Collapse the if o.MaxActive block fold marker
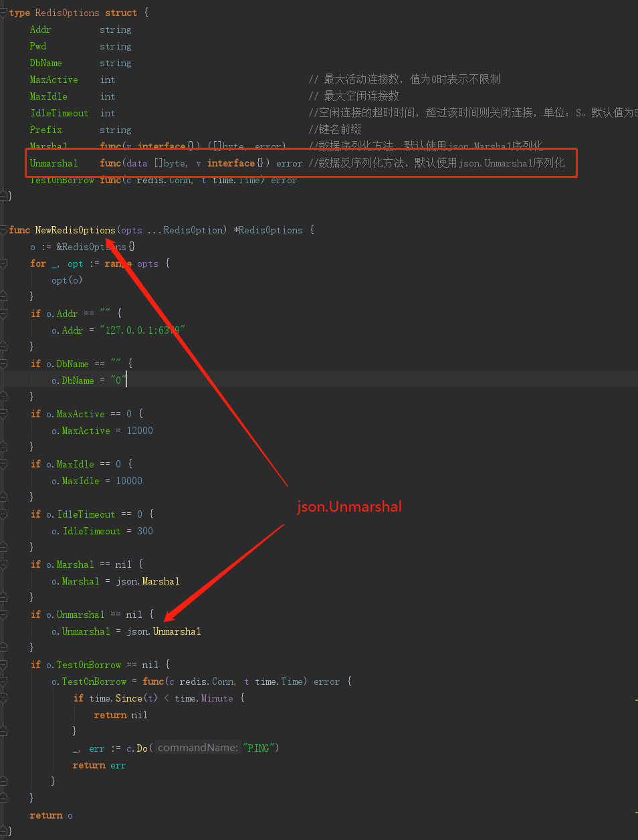 pos(5,413)
